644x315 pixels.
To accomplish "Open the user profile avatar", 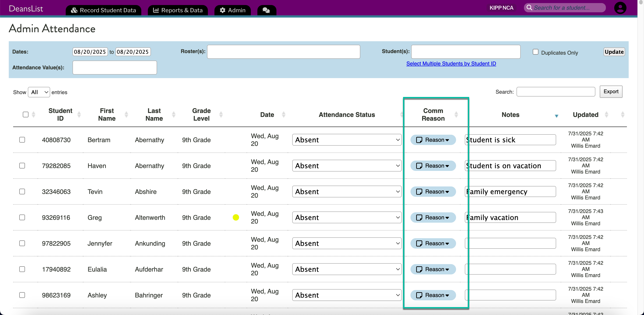I will [620, 8].
